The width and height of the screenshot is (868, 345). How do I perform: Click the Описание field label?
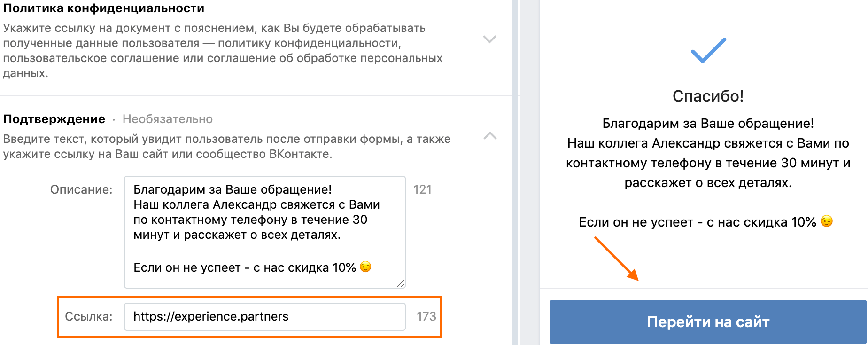coord(81,189)
